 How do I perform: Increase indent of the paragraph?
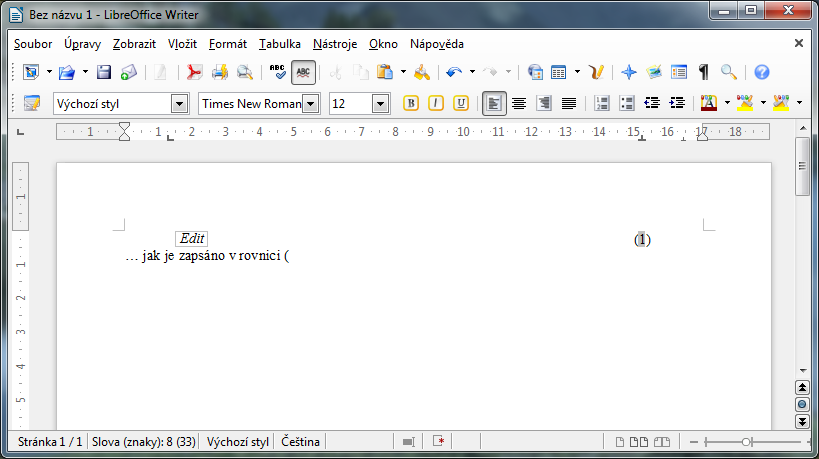677,103
